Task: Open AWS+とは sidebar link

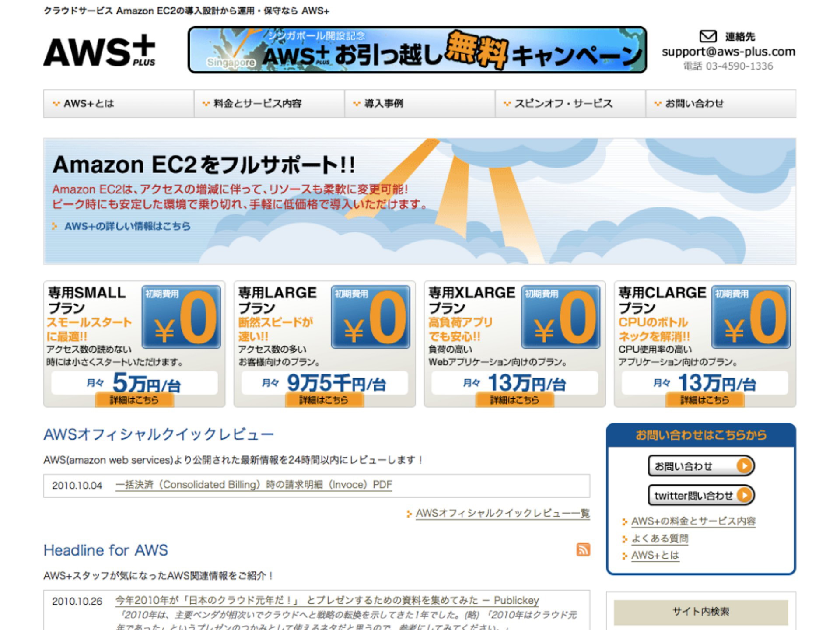Action: coord(655,555)
